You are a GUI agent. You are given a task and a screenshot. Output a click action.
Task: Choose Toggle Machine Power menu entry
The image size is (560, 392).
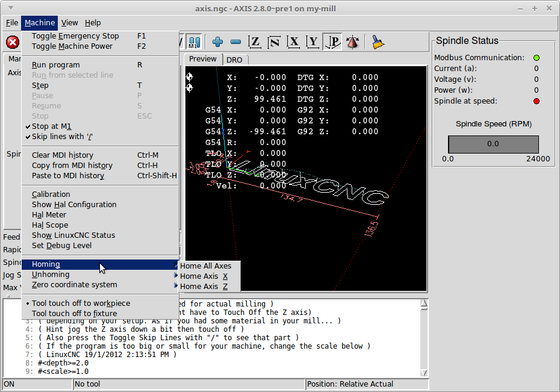100,46
